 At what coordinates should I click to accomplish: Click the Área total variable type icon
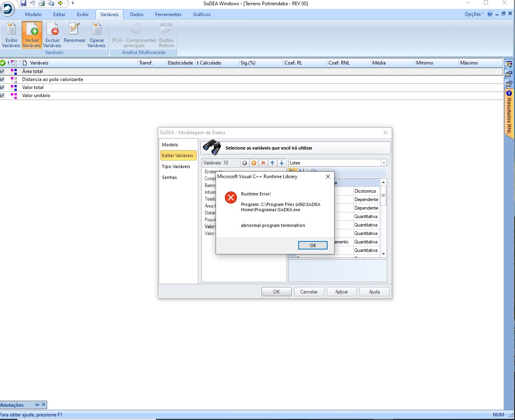point(14,71)
